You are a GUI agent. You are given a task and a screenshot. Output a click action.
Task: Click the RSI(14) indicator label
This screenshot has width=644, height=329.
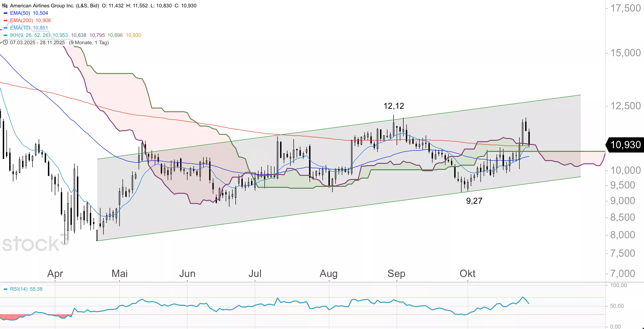19,289
